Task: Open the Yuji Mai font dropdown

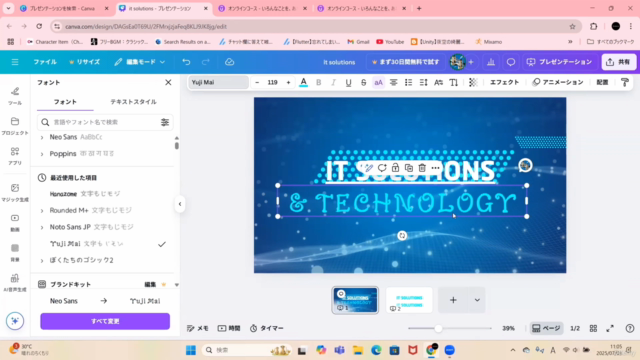Action: coord(218,82)
